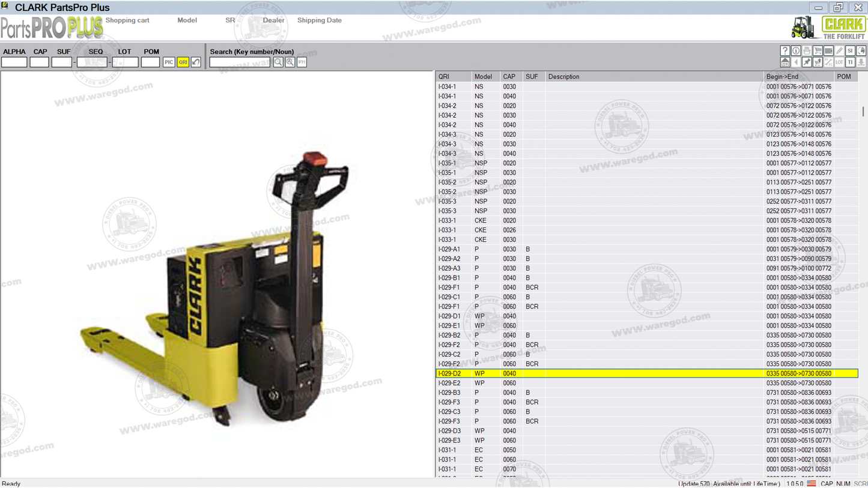Open the Shopping cart menu
The image size is (868, 488).
coord(127,20)
